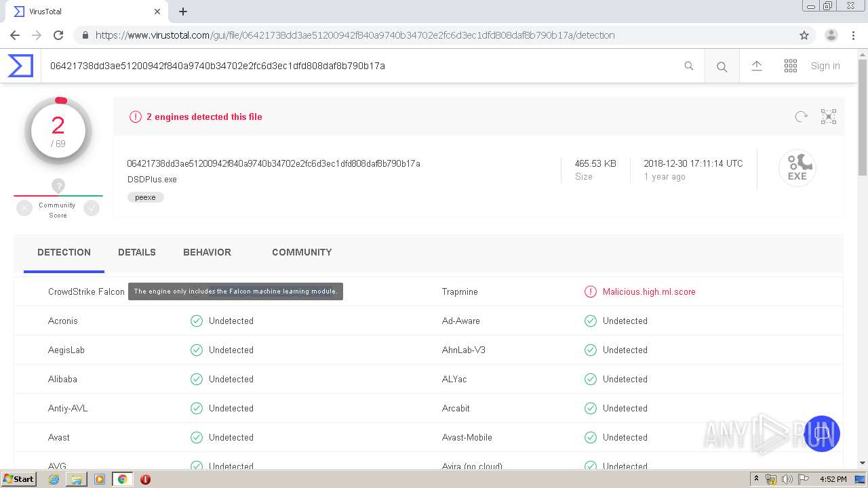Viewport: 868px width, 488px height.
Task: Click the EXE file type icon
Action: (797, 168)
